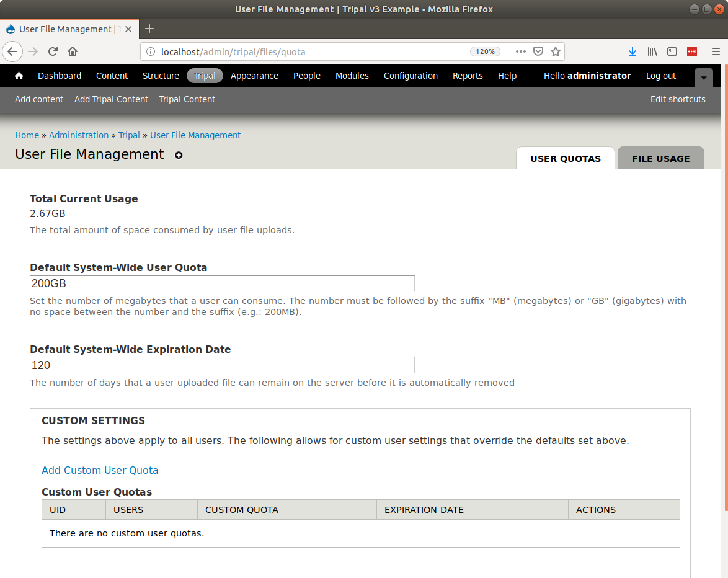Open Firefox home page button
Image resolution: width=728 pixels, height=578 pixels.
(x=73, y=51)
